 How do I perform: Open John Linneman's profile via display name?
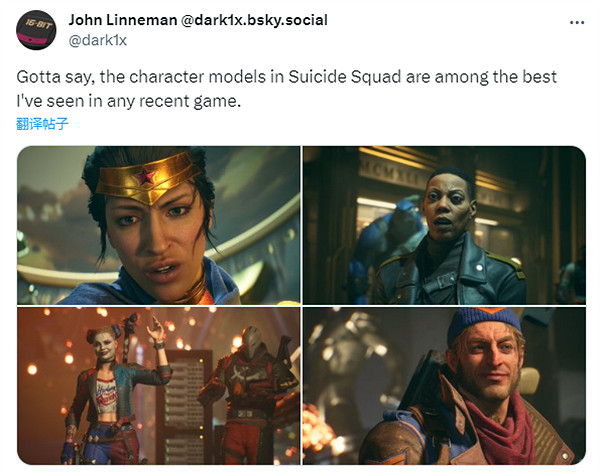click(x=122, y=20)
